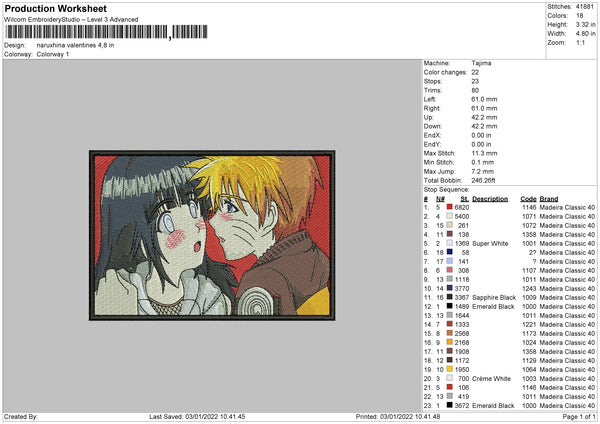Click the 'Code' column header
This screenshot has height=424, width=600.
528,199
